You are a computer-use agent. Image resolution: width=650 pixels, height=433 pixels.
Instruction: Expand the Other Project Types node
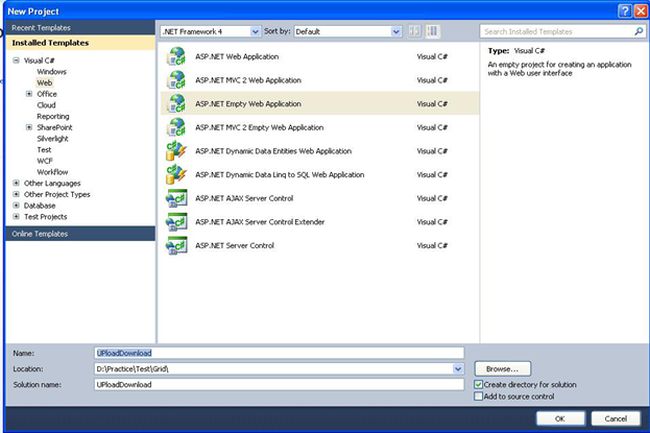click(x=16, y=194)
